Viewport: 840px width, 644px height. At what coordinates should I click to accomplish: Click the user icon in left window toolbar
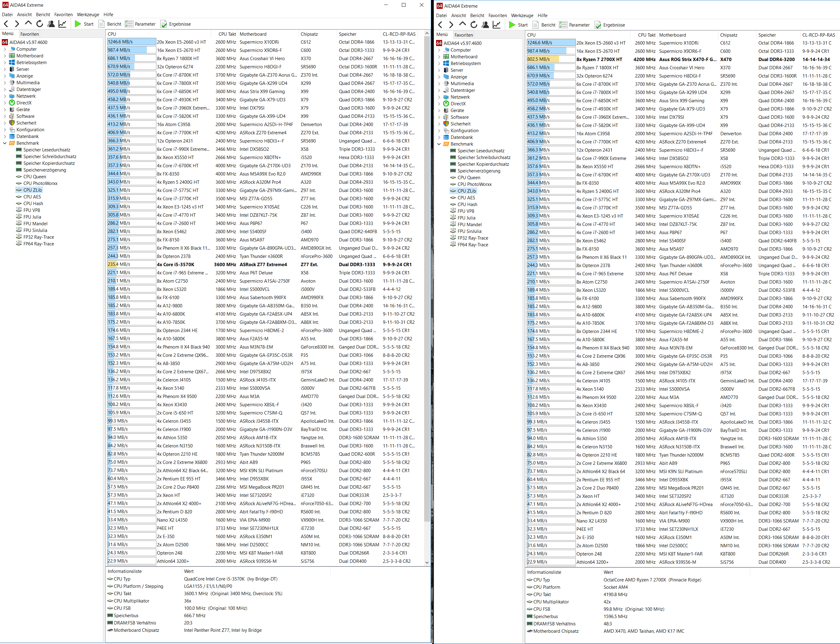51,24
